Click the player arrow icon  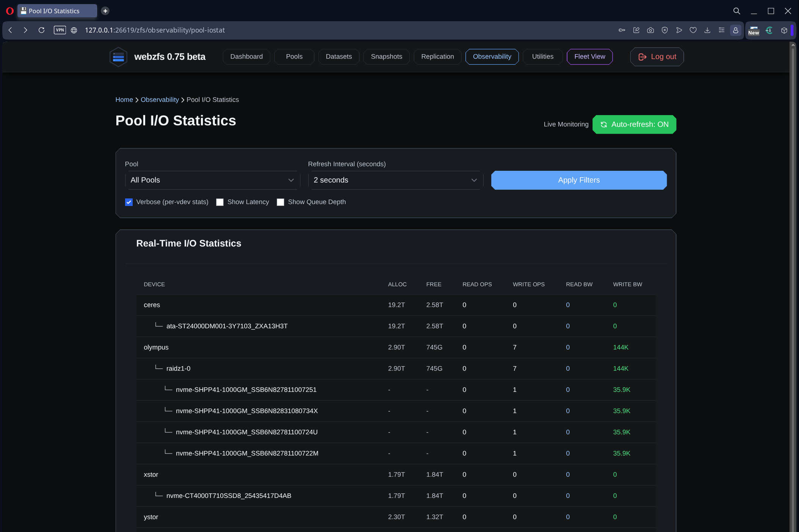pyautogui.click(x=679, y=30)
